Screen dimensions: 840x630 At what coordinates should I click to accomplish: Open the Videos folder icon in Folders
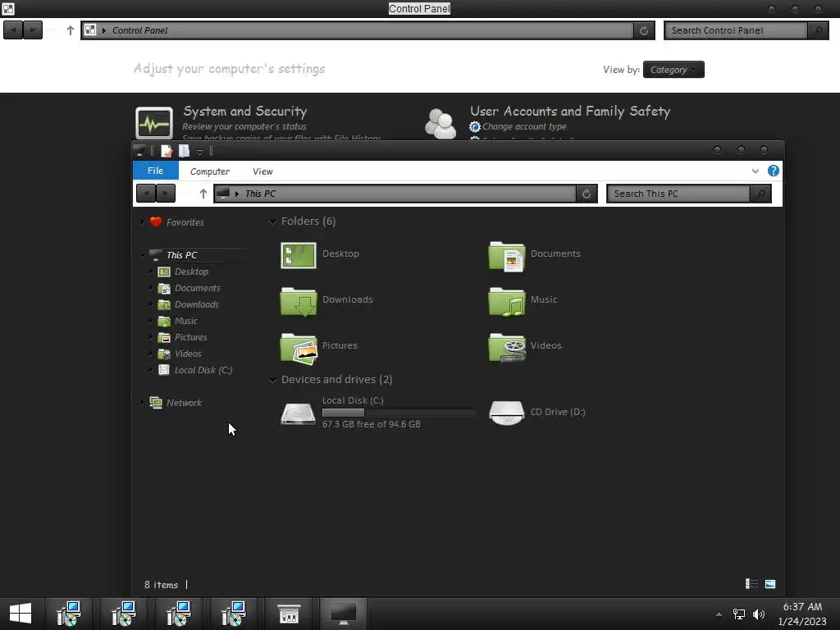tap(507, 348)
